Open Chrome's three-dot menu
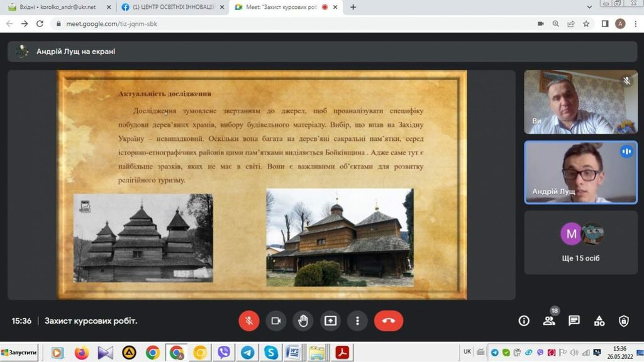Image resolution: width=644 pixels, height=362 pixels. pos(635,24)
